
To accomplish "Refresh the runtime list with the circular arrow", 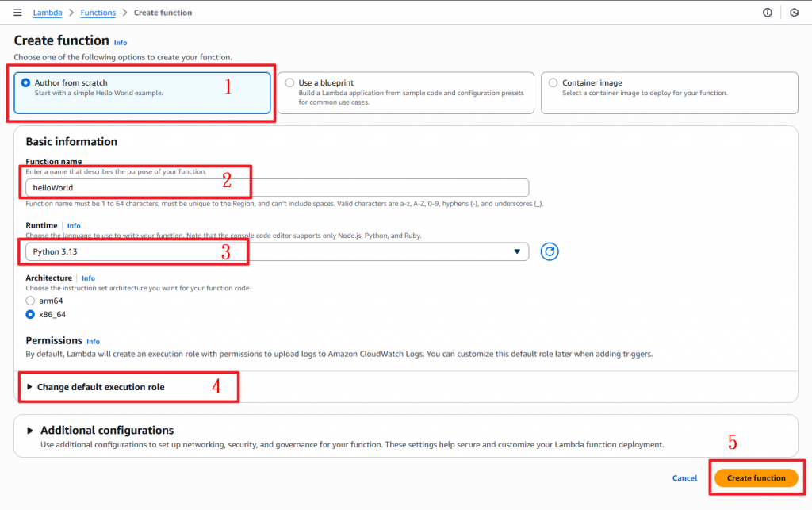I will click(550, 251).
